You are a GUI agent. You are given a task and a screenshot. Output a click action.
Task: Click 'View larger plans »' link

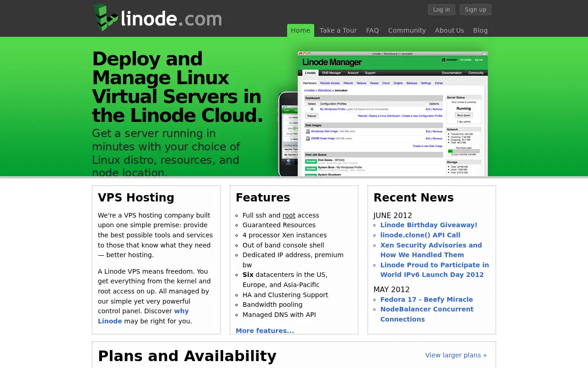tap(456, 355)
